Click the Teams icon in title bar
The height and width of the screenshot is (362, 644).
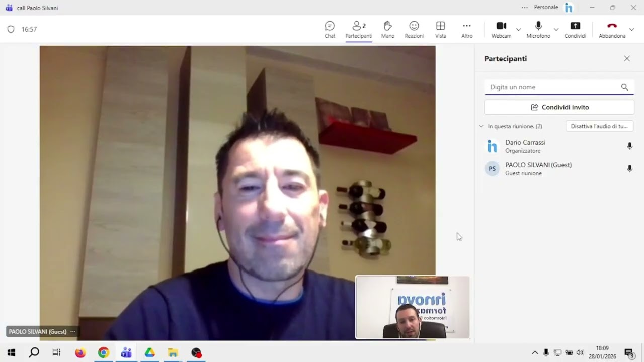[9, 8]
